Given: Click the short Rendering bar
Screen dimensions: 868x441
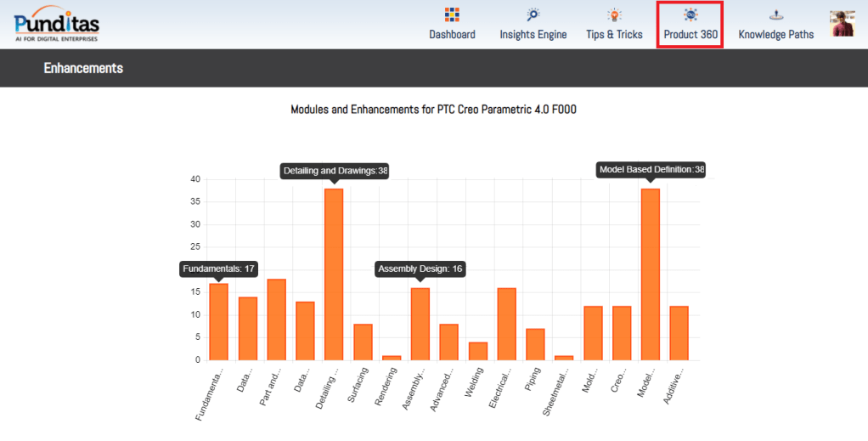Looking at the screenshot, I should pyautogui.click(x=392, y=358).
